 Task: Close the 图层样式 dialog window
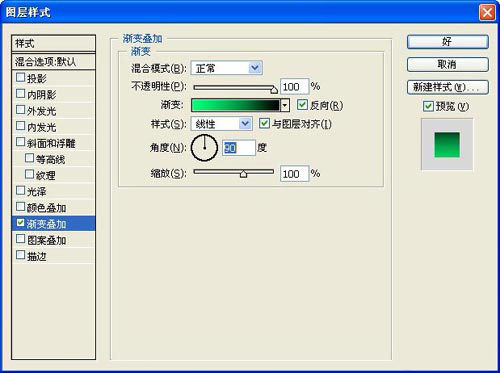tap(487, 13)
